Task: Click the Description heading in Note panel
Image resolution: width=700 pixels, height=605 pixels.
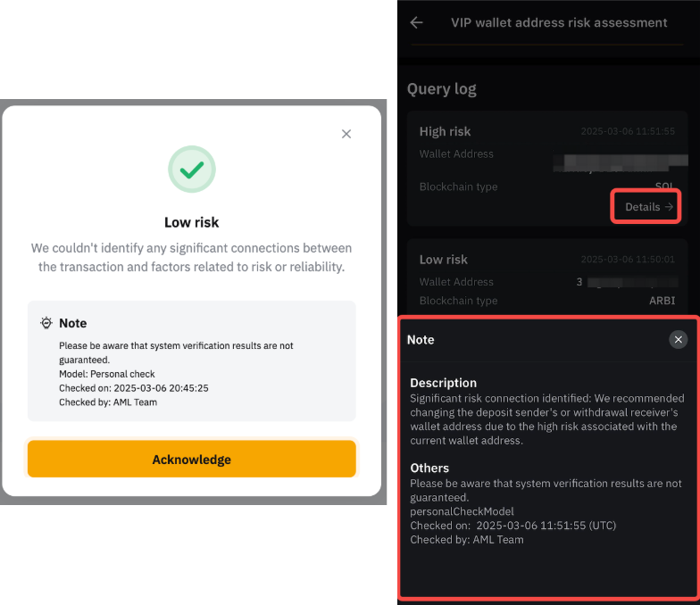Action: [444, 383]
